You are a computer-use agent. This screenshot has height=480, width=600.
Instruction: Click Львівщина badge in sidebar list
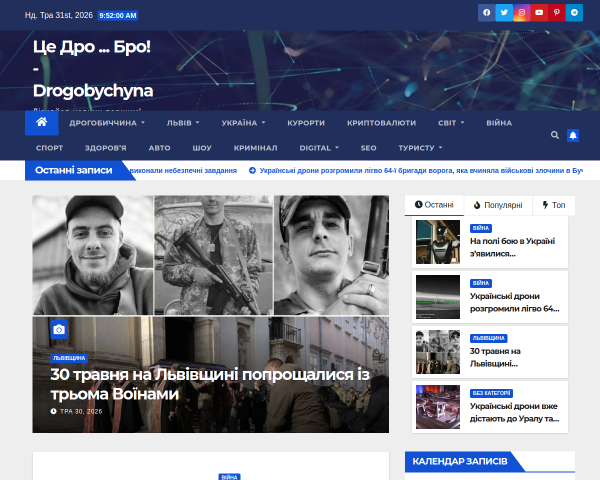[489, 338]
